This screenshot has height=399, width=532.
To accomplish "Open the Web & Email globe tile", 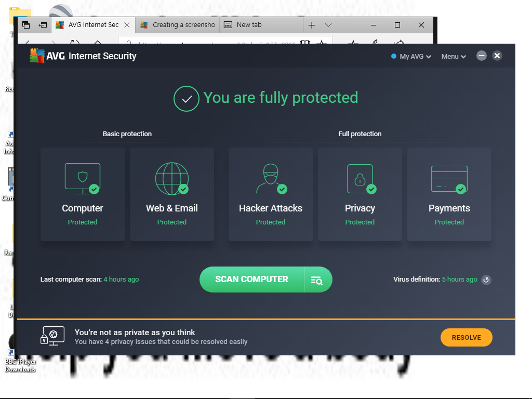I will coord(171,194).
